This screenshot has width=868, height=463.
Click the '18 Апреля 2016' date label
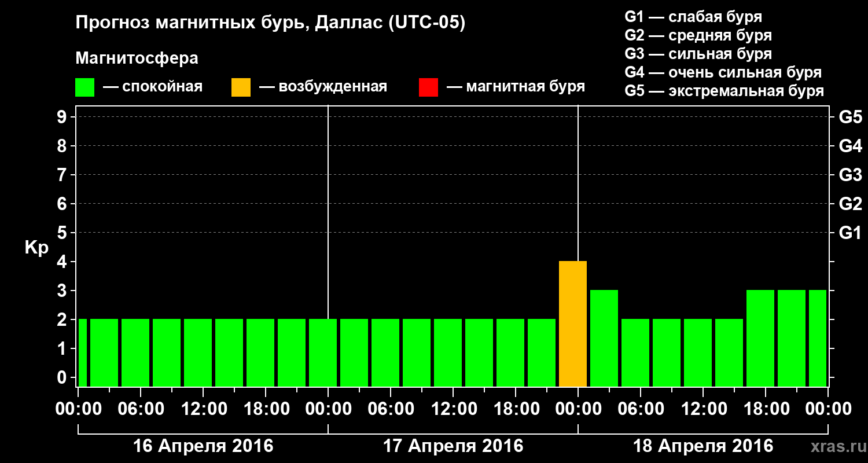[x=703, y=446]
